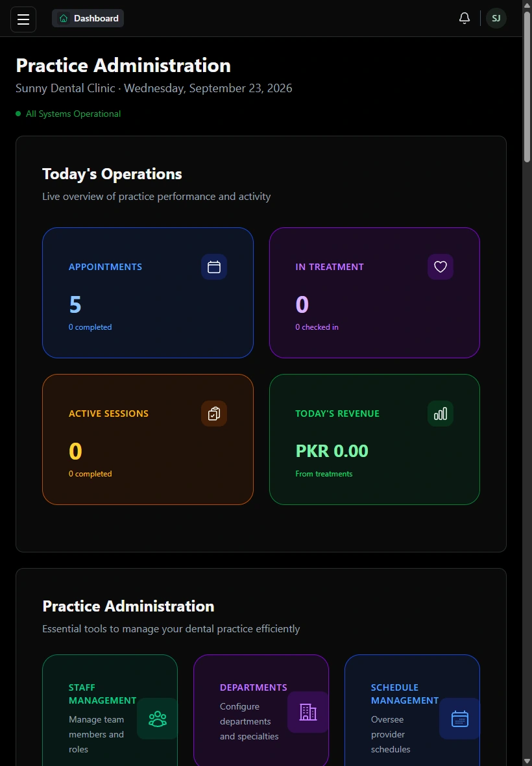This screenshot has width=532, height=766.
Task: Open the Today's Revenue card
Action: tap(374, 439)
